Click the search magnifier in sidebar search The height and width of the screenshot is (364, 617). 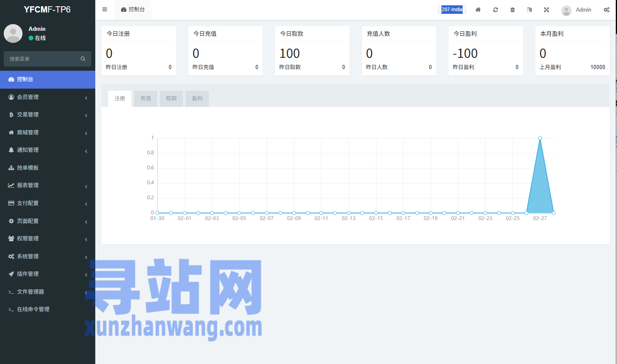83,59
